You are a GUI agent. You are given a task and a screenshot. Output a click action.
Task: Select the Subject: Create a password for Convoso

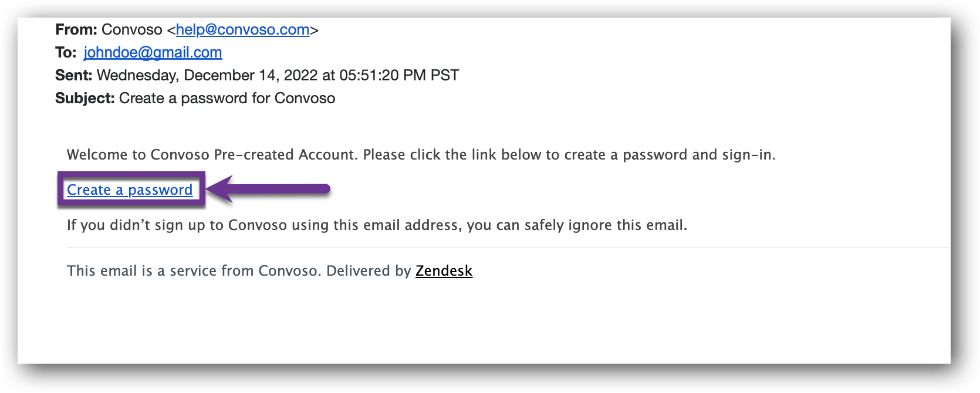pos(195,99)
